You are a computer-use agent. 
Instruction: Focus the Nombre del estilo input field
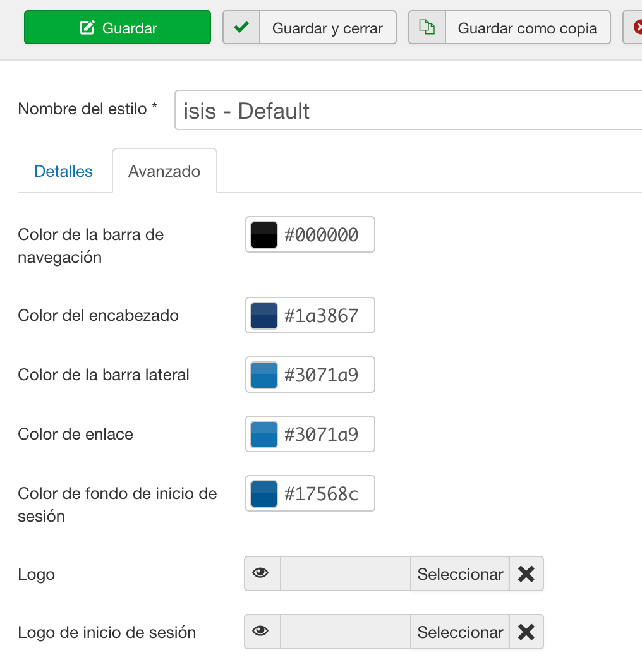click(408, 110)
